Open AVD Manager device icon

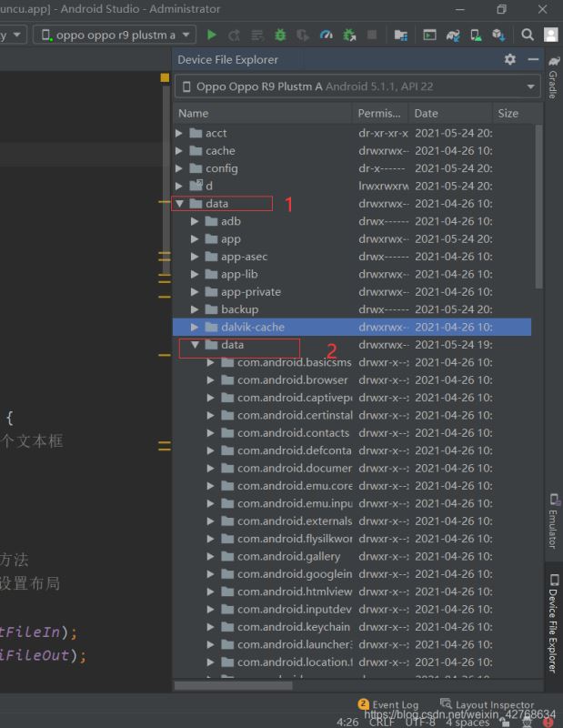(476, 35)
